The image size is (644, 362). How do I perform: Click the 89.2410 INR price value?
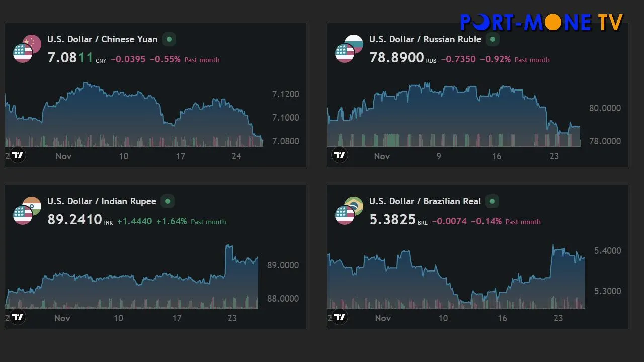tap(74, 220)
